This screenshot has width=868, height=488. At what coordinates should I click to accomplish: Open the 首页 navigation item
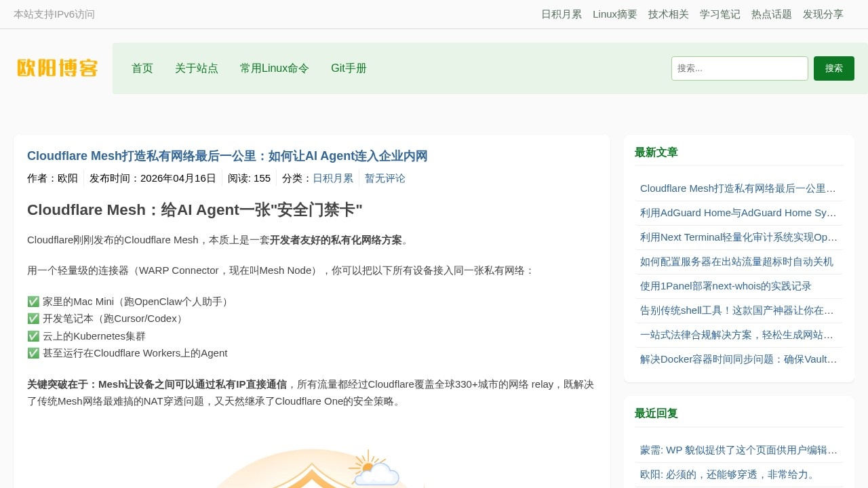pos(142,68)
